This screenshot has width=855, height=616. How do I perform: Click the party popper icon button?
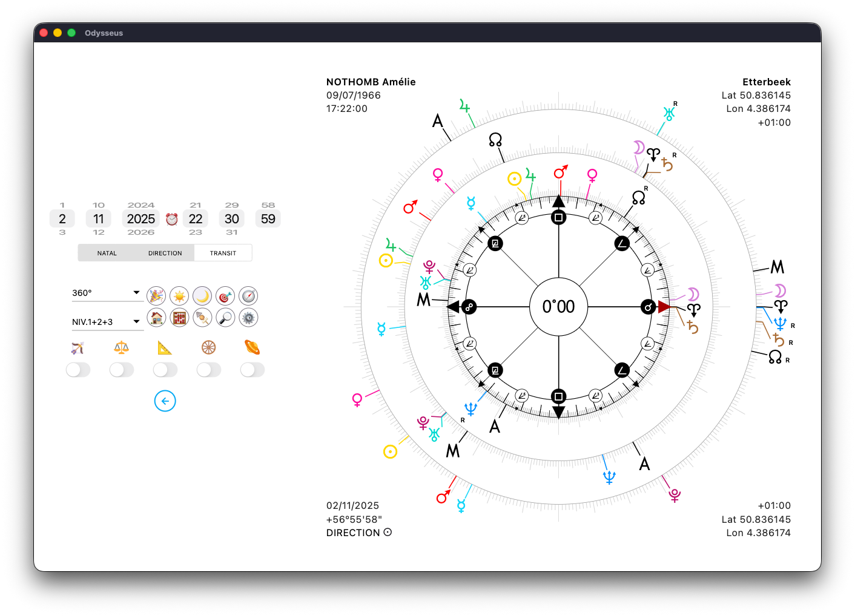156,296
